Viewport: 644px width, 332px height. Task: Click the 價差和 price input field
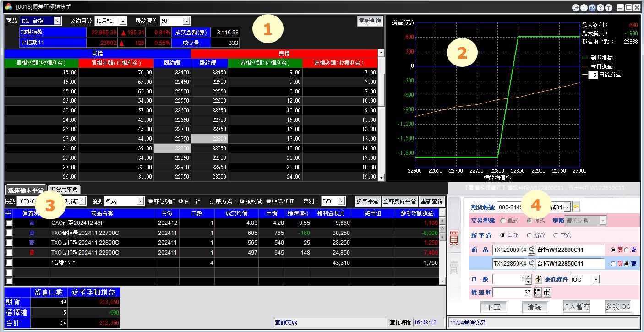[512, 293]
